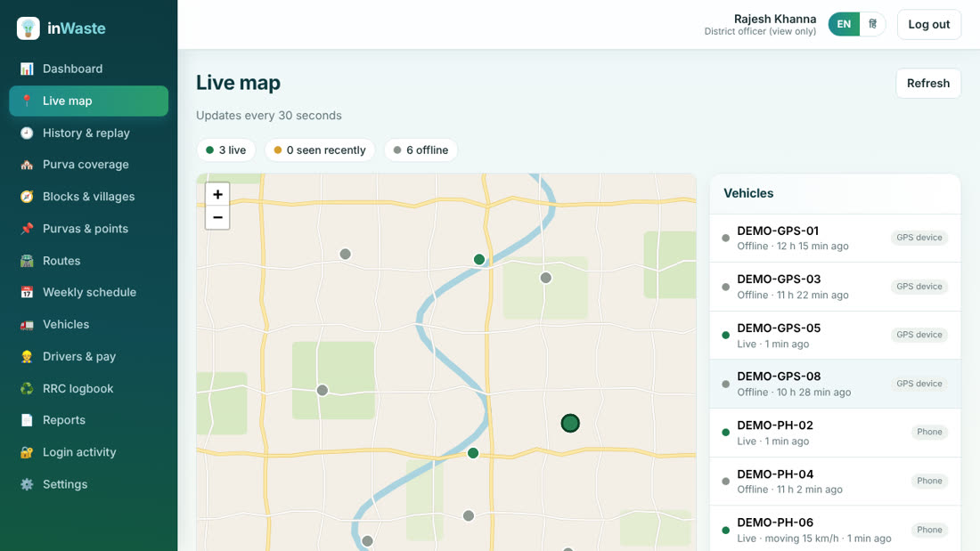The height and width of the screenshot is (551, 980).
Task: Click the Purva coverage houses icon
Action: click(26, 165)
